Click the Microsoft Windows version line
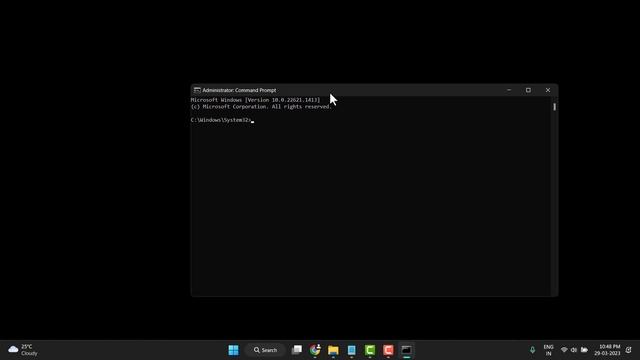 coord(255,100)
